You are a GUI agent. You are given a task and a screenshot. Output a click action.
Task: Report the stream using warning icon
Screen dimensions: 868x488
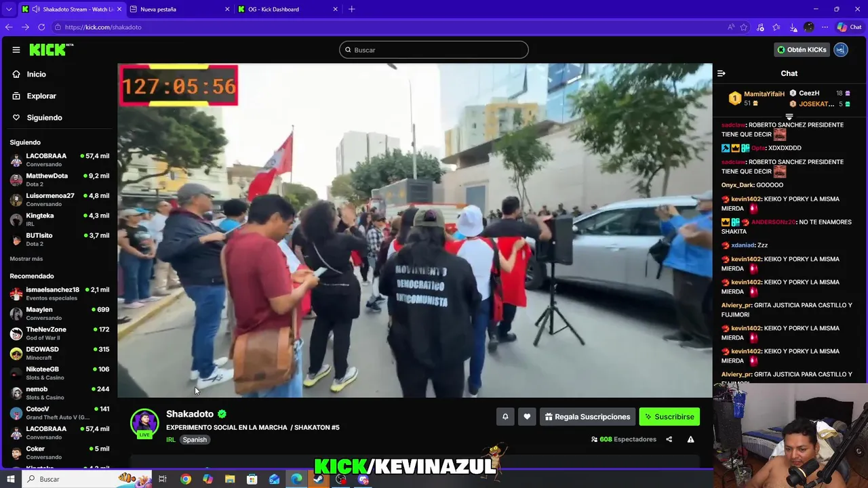690,439
